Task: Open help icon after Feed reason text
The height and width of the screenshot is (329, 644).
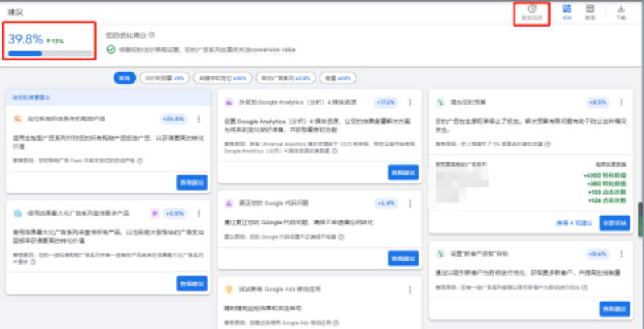Action: (x=139, y=161)
